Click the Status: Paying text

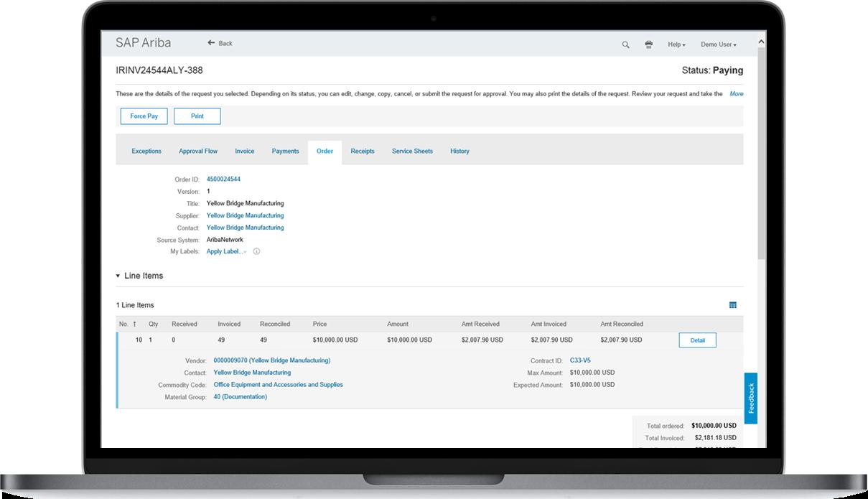click(x=712, y=70)
